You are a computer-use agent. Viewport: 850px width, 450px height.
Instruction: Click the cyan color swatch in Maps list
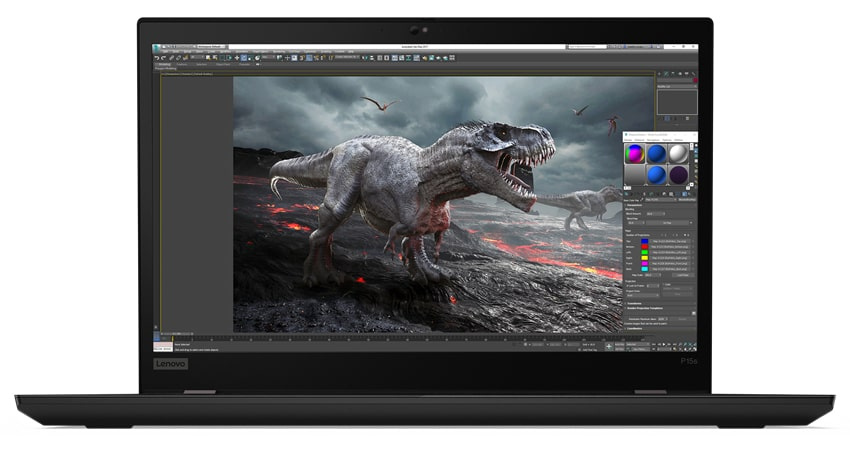click(645, 269)
